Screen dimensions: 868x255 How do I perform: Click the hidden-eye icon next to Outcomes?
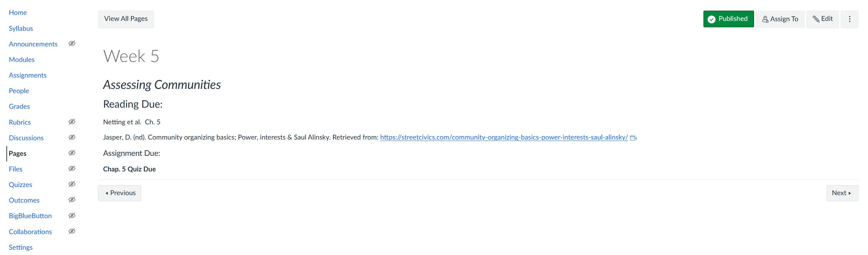tap(72, 200)
